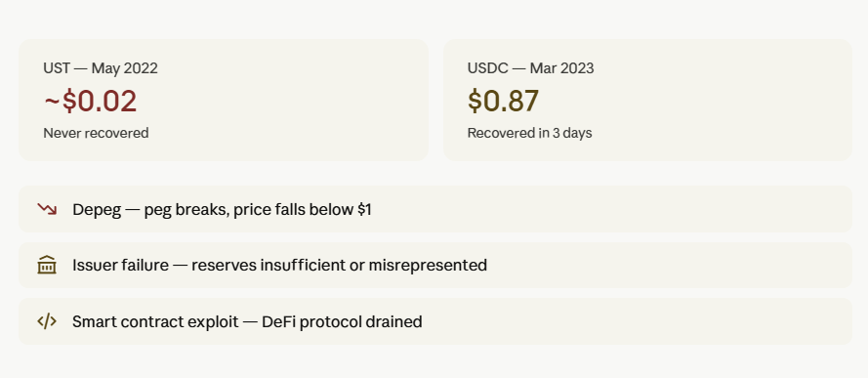The image size is (868, 378).
Task: Click the $0.87 price value
Action: click(503, 102)
